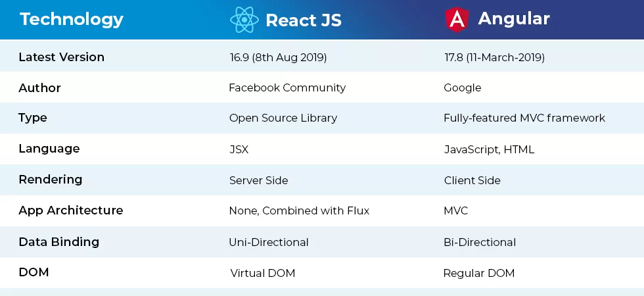644x296 pixels.
Task: Click the Author row label
Action: [40, 87]
